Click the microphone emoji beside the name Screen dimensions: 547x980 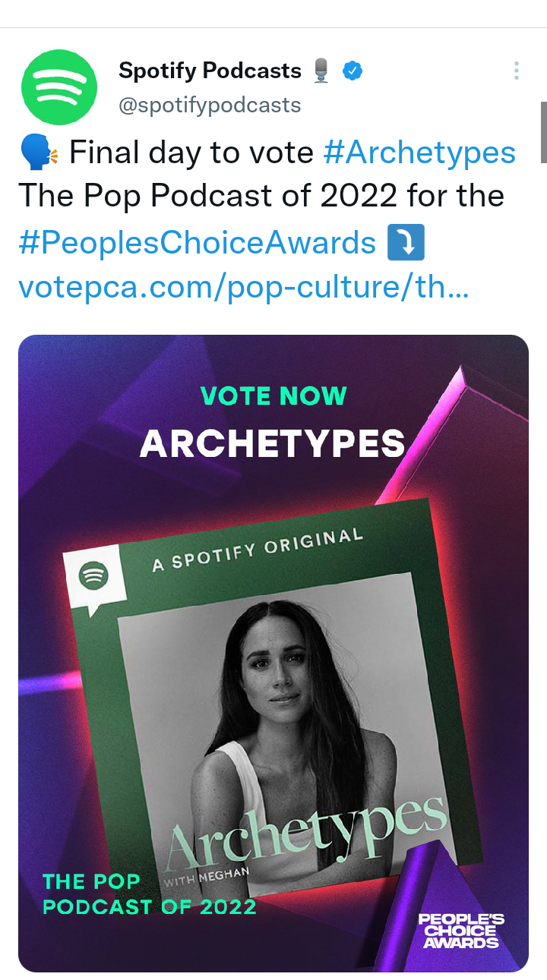pyautogui.click(x=322, y=71)
